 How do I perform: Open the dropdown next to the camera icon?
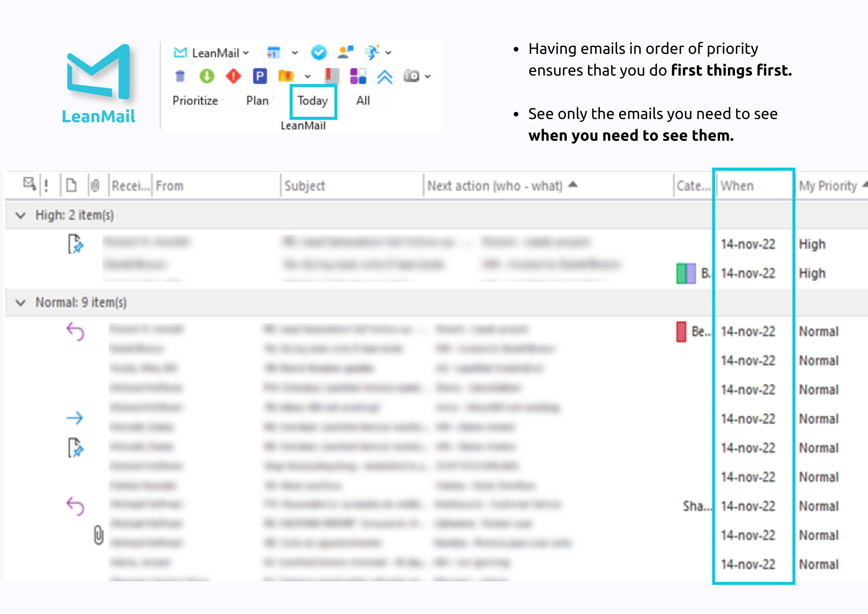coord(427,76)
